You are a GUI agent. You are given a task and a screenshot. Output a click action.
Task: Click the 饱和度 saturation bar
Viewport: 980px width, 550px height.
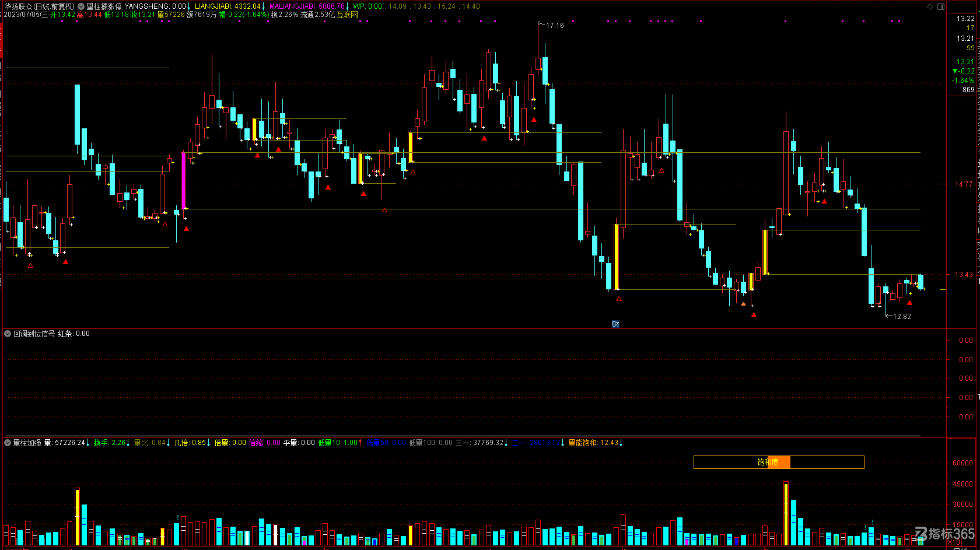[x=779, y=462]
